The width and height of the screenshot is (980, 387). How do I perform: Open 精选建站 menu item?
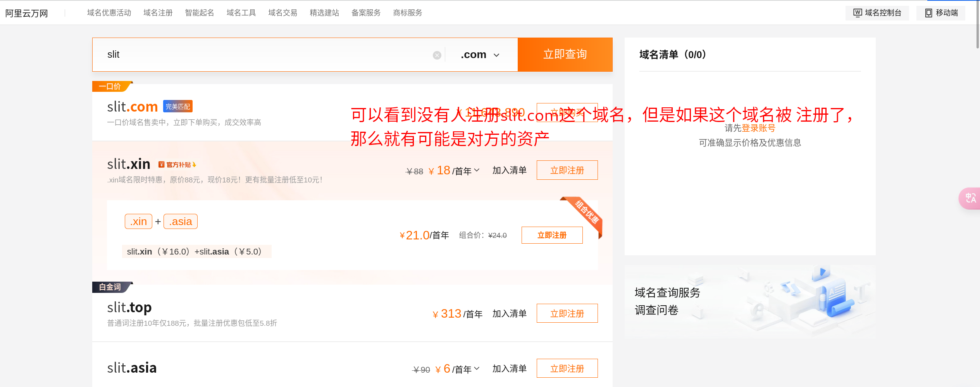[x=325, y=13]
